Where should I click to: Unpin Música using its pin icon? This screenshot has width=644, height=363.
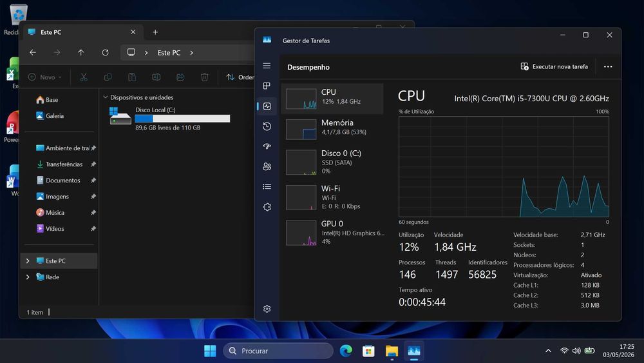click(93, 213)
